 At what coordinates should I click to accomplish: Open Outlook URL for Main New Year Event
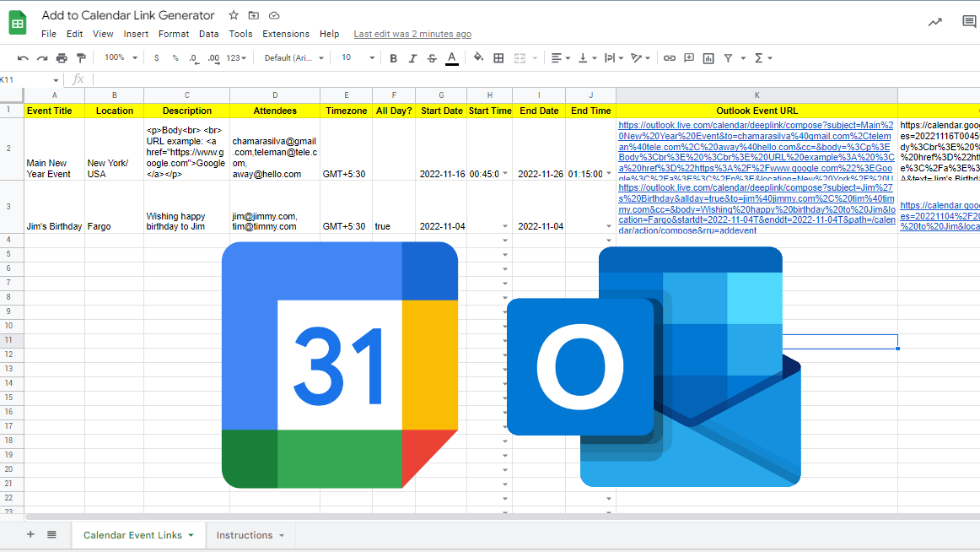pyautogui.click(x=757, y=151)
